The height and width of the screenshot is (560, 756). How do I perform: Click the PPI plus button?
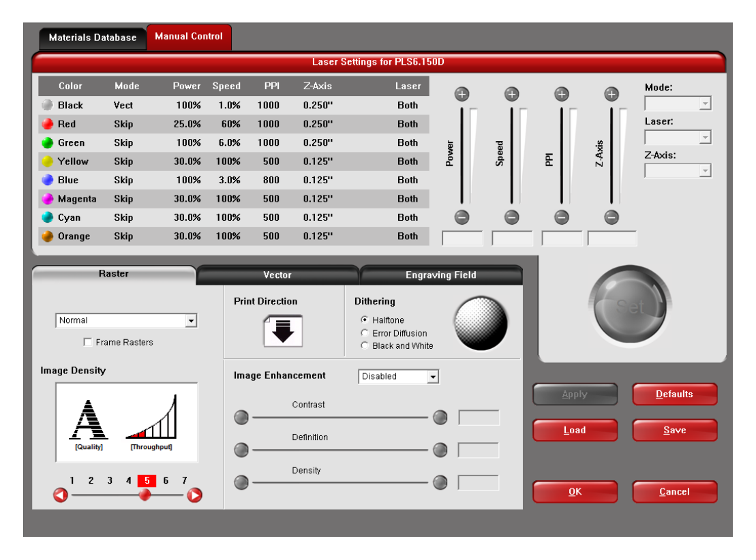561,95
